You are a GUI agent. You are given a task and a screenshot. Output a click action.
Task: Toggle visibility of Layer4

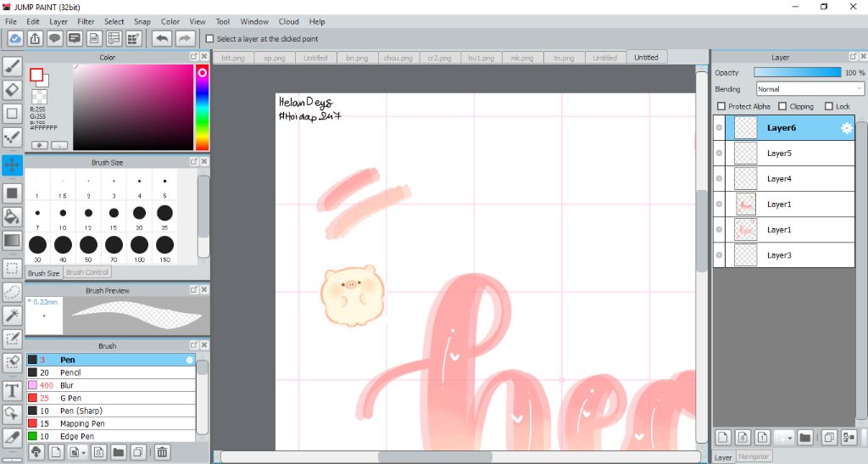click(719, 179)
